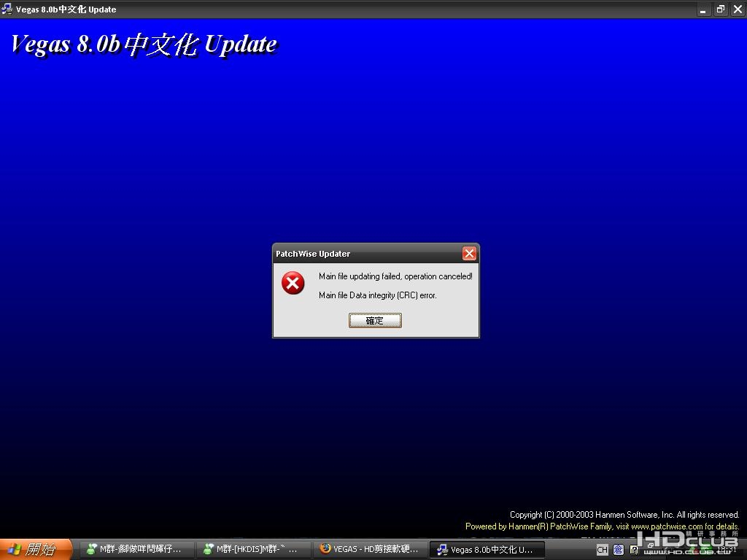747x560 pixels.
Task: Open the VEGAS - HD剪接軟硬 Firefox taskbar window
Action: coord(370,549)
